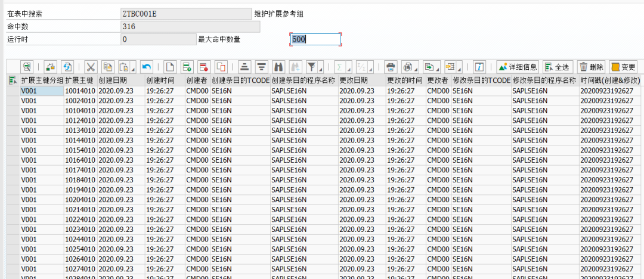The height and width of the screenshot is (279, 644).
Task: Select the row selector for key 10184010
Action: [13, 179]
